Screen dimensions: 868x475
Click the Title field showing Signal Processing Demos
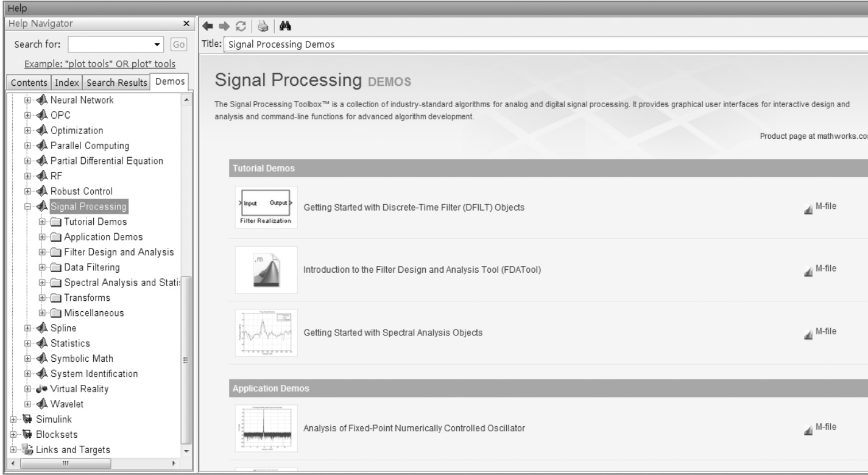[x=546, y=44]
